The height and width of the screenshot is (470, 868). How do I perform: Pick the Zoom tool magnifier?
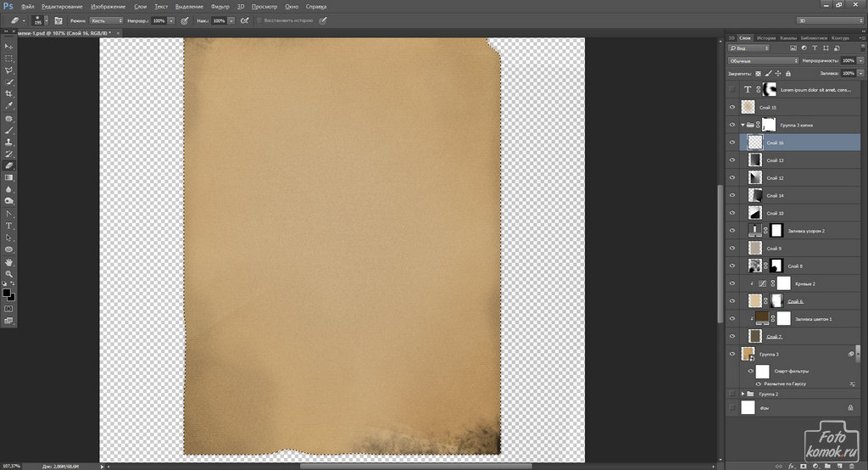click(9, 274)
